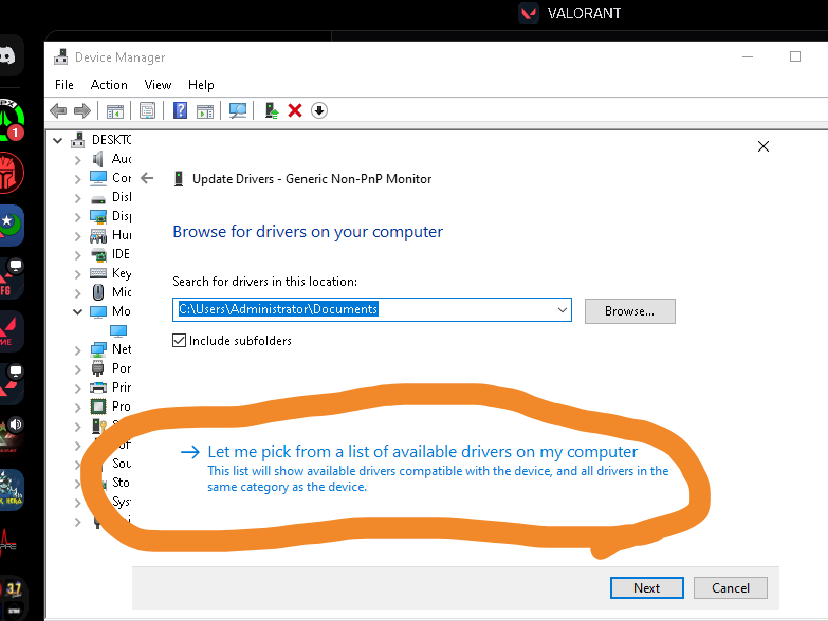Open the Help menu
The height and width of the screenshot is (621, 828).
[x=201, y=85]
